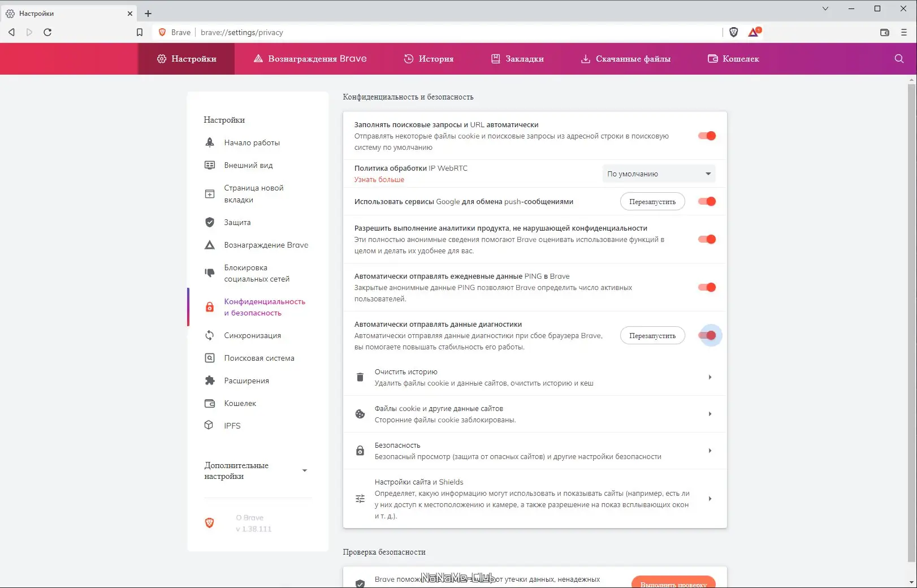The width and height of the screenshot is (917, 588).
Task: Open the browser main menu hamburger icon
Action: tap(904, 32)
